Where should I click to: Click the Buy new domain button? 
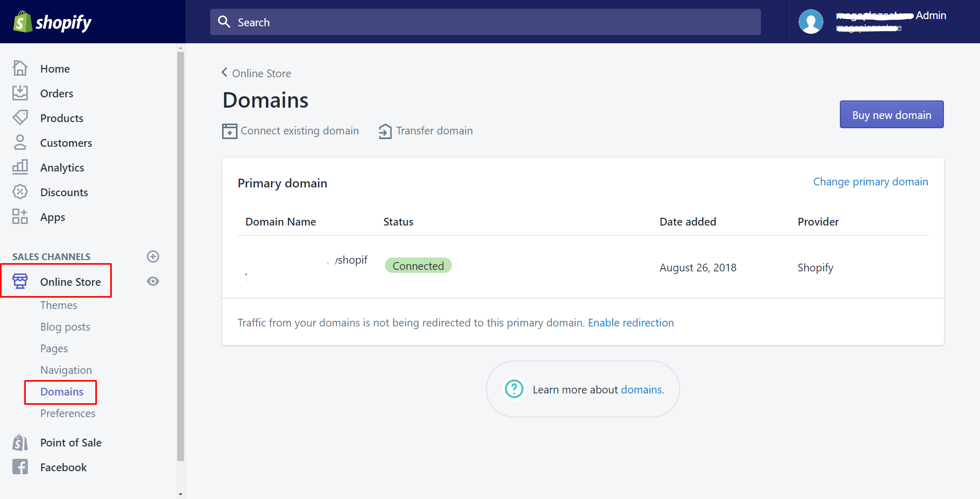891,114
